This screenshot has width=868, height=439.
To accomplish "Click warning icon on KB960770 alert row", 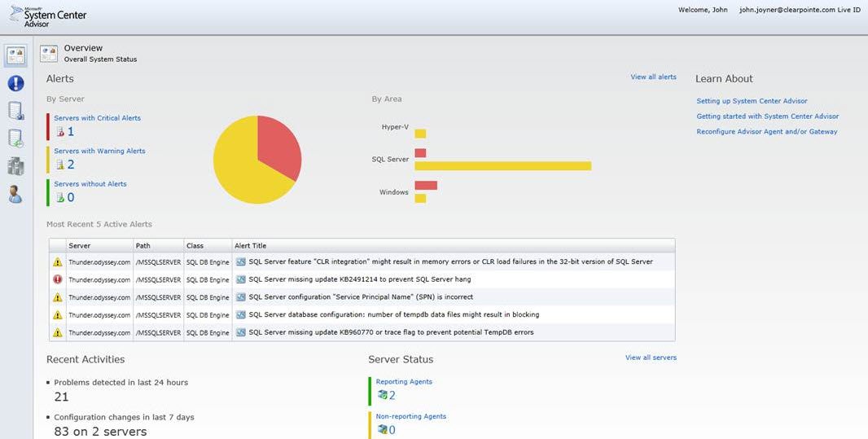I will point(58,332).
